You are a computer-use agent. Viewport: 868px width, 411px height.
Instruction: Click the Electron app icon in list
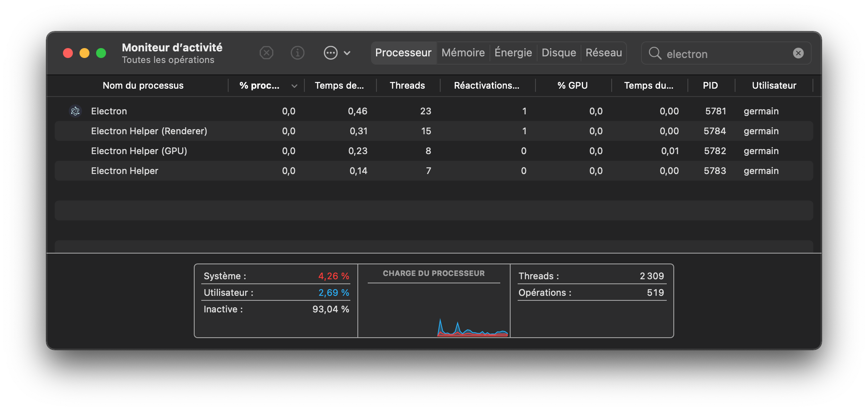[x=75, y=111]
